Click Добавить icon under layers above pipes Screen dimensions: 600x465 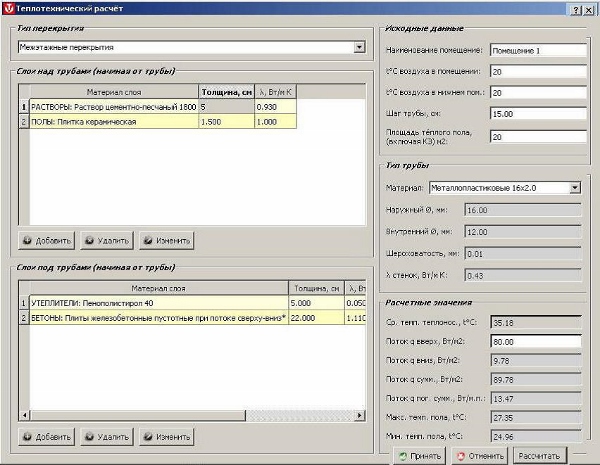click(30, 241)
